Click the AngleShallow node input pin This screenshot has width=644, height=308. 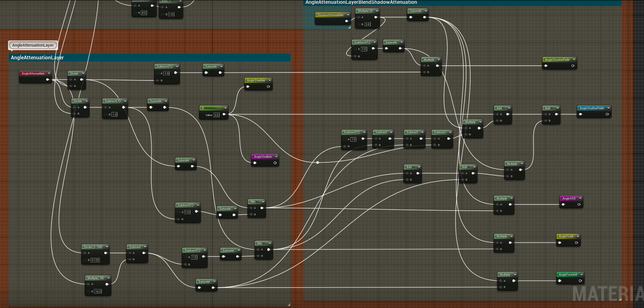pyautogui.click(x=255, y=163)
